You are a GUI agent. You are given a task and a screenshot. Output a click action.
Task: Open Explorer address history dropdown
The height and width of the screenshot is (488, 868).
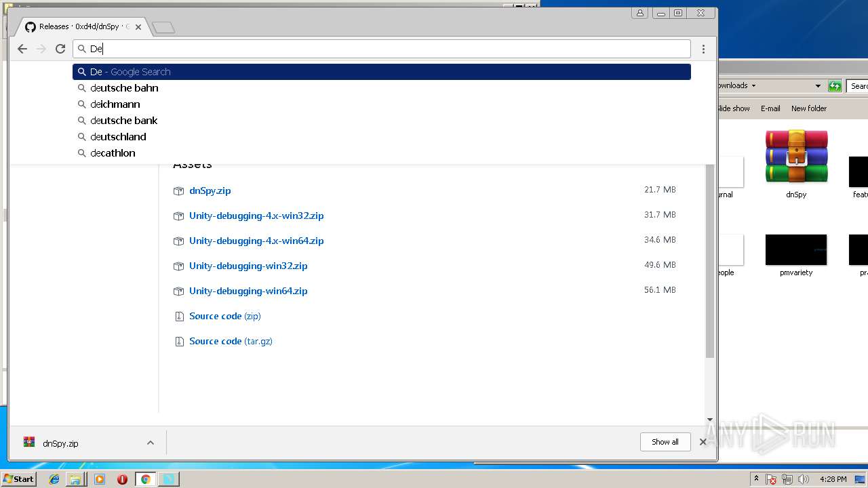click(818, 86)
